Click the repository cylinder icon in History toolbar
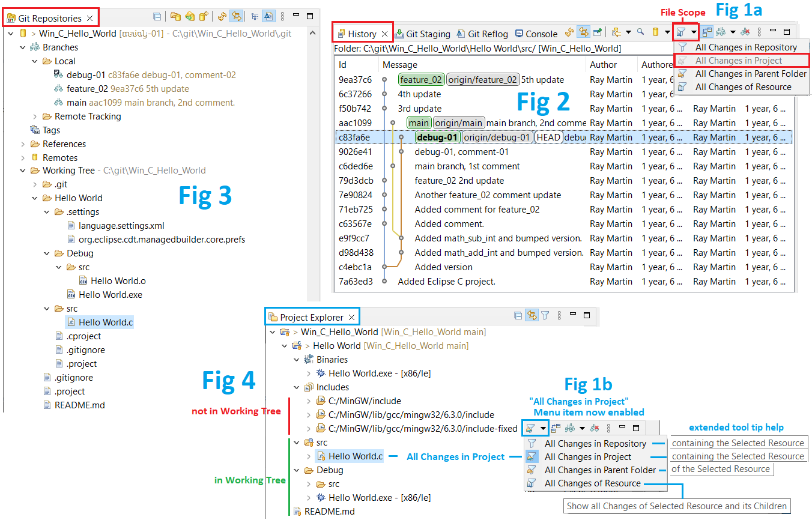This screenshot has height=520, width=812. (655, 32)
